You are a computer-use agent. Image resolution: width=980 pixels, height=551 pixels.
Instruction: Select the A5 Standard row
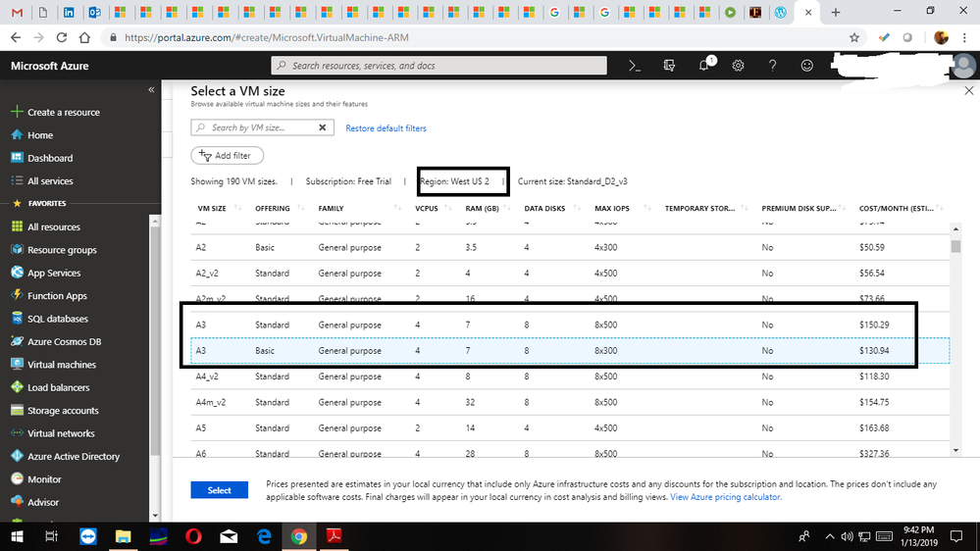[570, 427]
